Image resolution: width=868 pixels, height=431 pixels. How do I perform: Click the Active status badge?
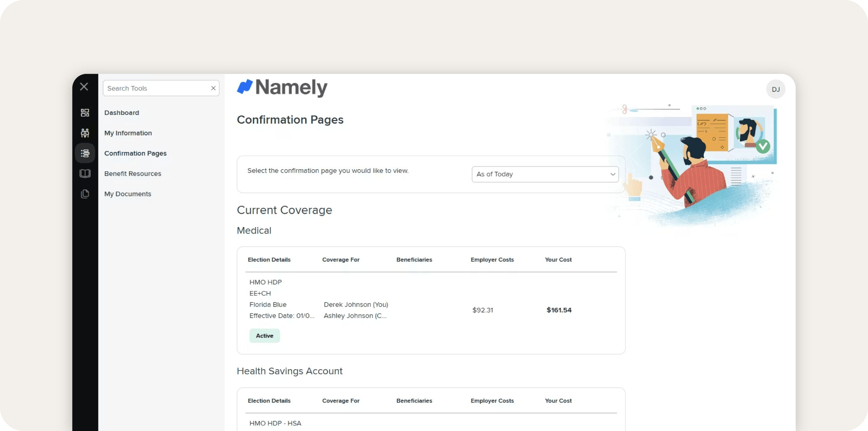tap(264, 336)
